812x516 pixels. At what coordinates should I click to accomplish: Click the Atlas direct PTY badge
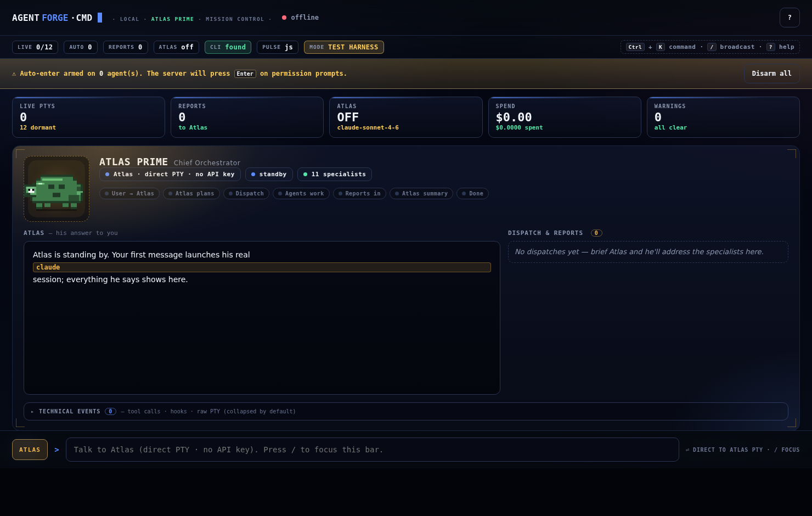170,174
